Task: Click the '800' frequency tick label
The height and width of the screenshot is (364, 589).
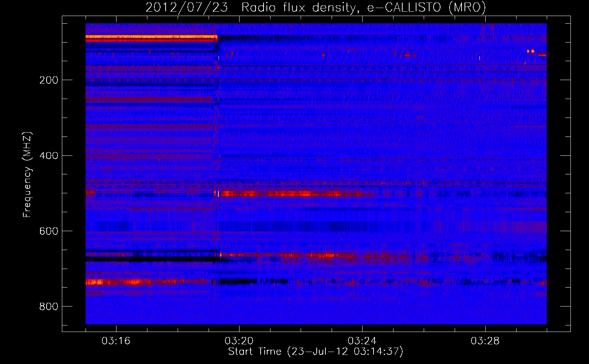Action: tap(49, 307)
